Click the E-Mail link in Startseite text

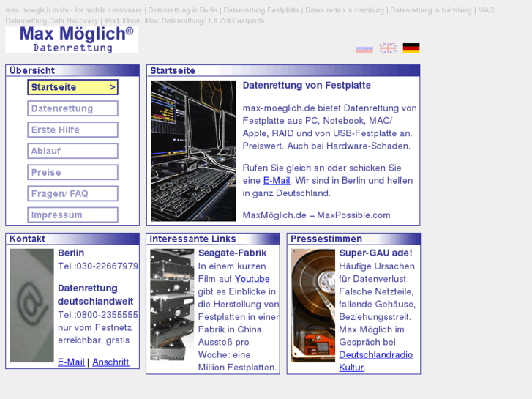pyautogui.click(x=277, y=181)
